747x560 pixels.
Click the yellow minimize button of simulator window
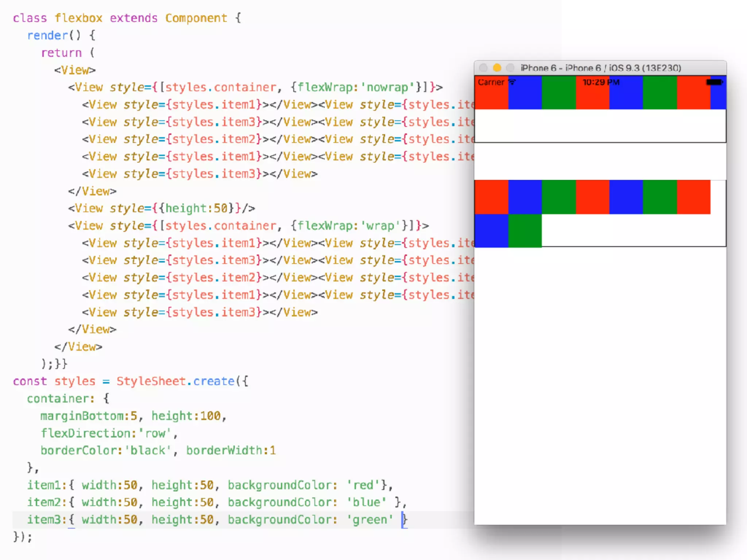click(497, 68)
